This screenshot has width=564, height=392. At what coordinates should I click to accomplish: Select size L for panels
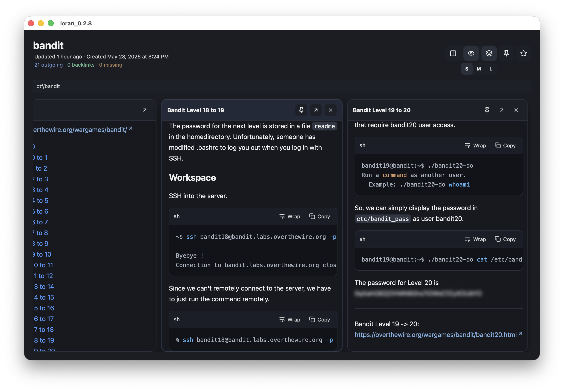[x=490, y=69]
